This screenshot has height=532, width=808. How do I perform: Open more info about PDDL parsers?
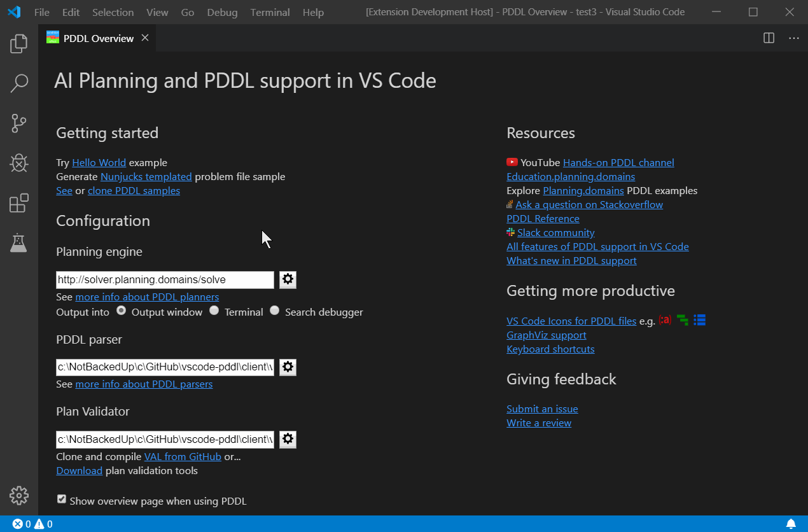point(144,384)
